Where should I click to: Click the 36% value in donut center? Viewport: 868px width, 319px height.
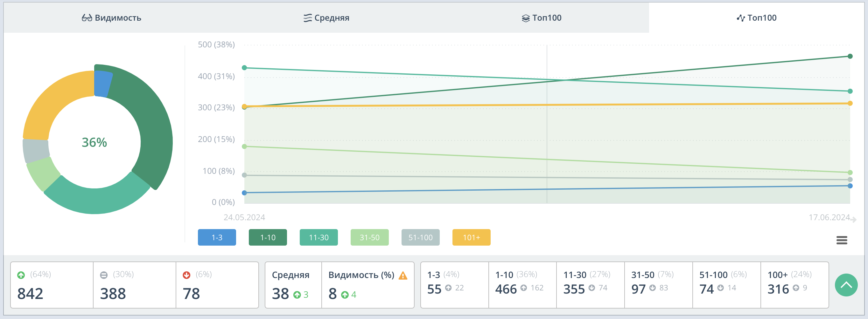click(x=94, y=142)
